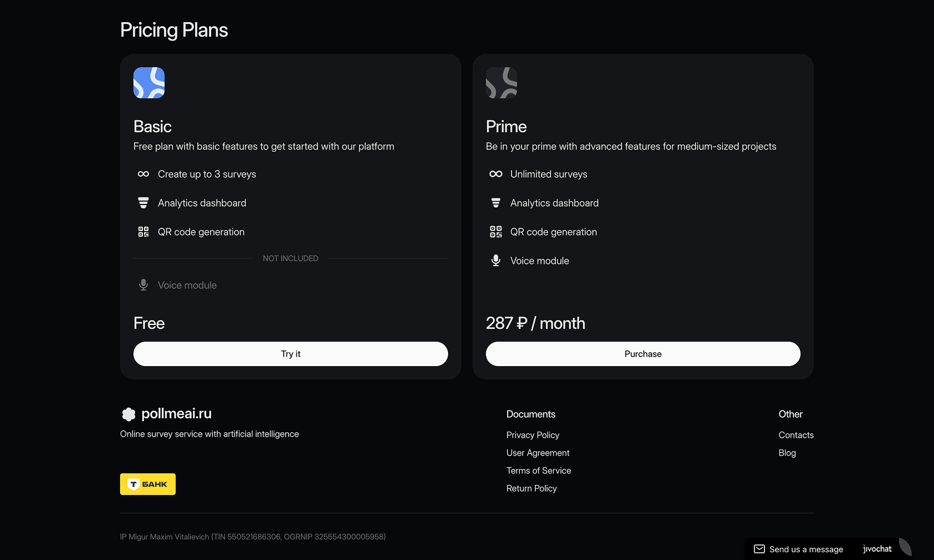
Task: Open Terms of Service link
Action: click(x=539, y=471)
